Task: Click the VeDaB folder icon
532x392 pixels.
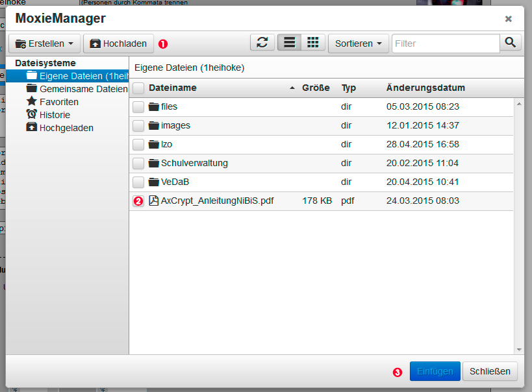Action: click(x=154, y=182)
